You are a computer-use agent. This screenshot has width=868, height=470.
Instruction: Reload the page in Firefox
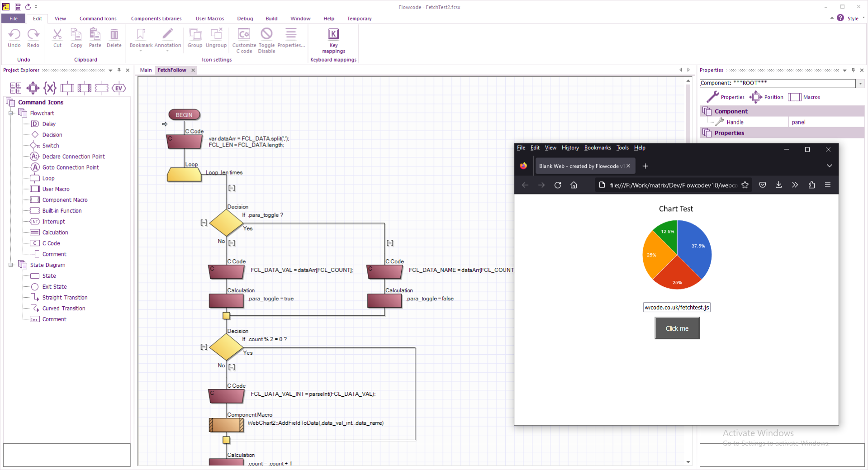coord(558,185)
